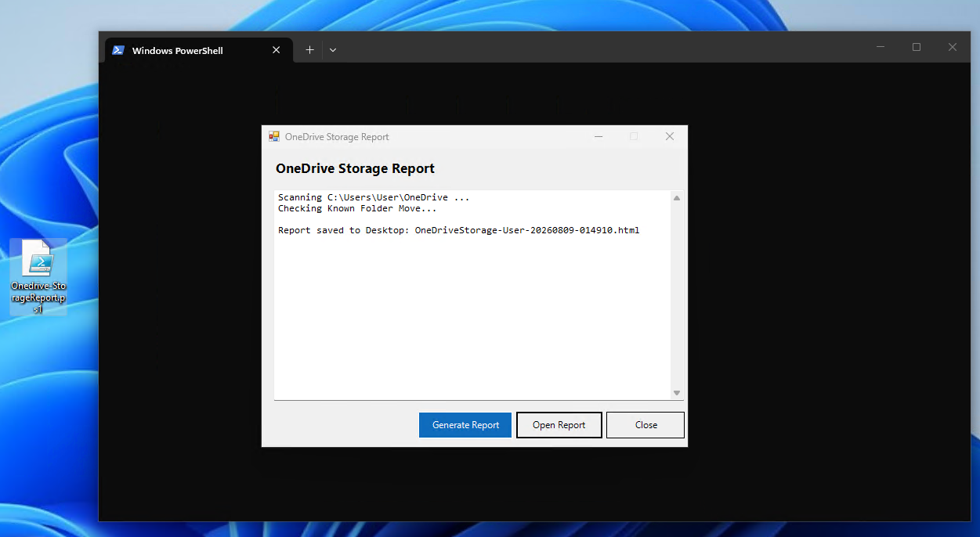
Task: Close the Windows PowerShell terminal window
Action: coord(953,47)
